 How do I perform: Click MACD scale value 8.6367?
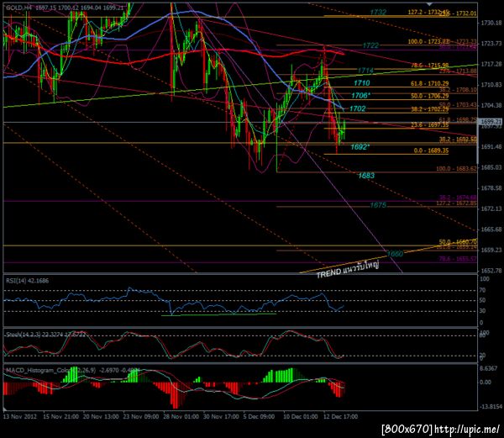tap(489, 368)
